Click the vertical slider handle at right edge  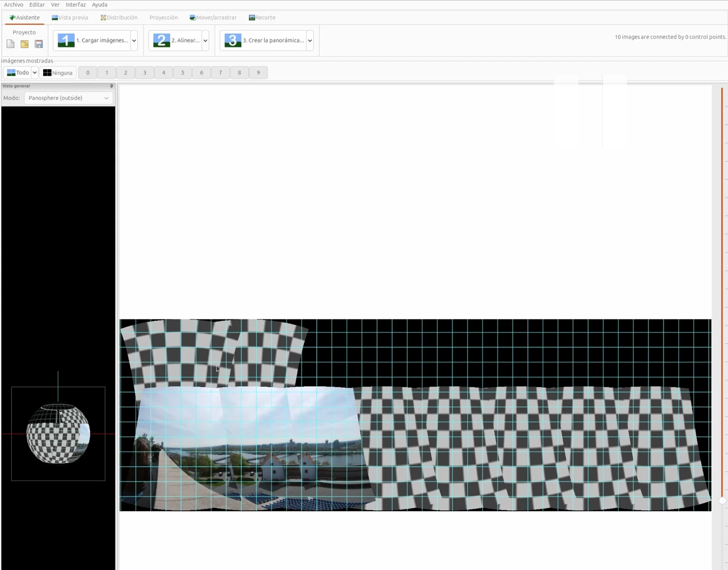722,500
